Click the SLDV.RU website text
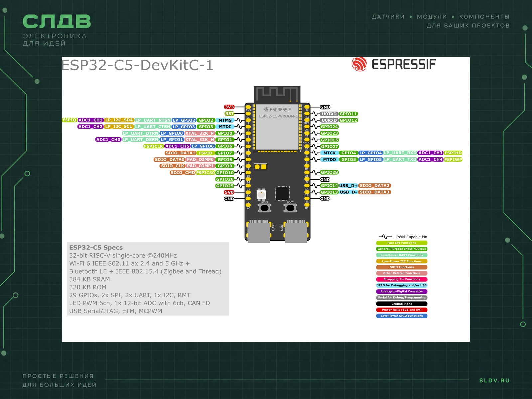 (494, 380)
